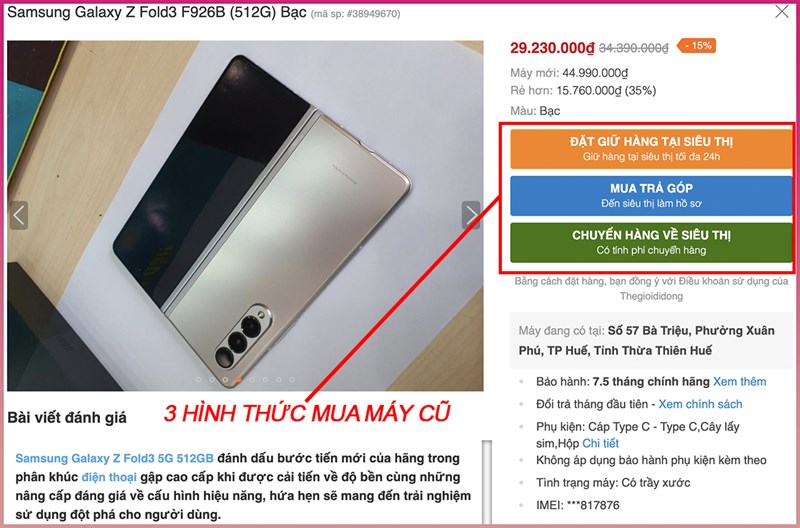The image size is (800, 528).
Task: Select the first image carousel dot
Action: pyautogui.click(x=198, y=380)
